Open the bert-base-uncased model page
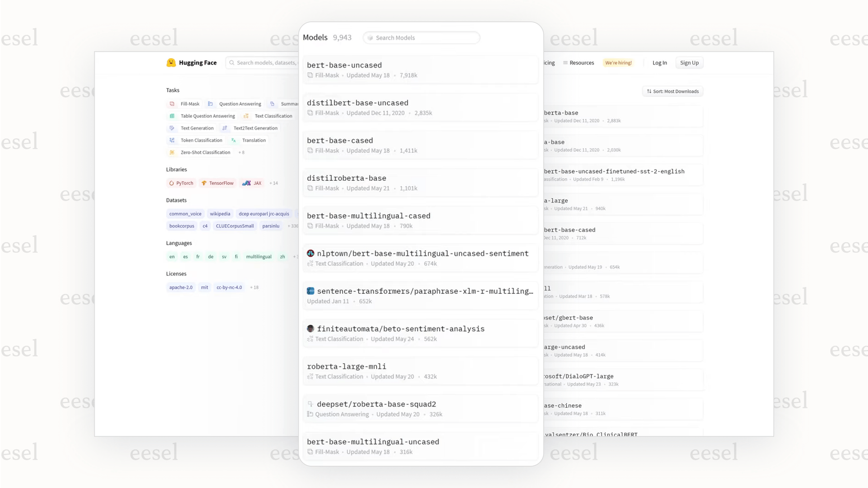Screen dimensions: 868x488 [344, 65]
